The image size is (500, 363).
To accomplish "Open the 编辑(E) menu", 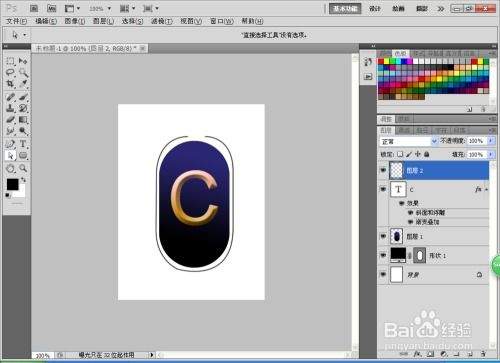I will click(x=46, y=21).
